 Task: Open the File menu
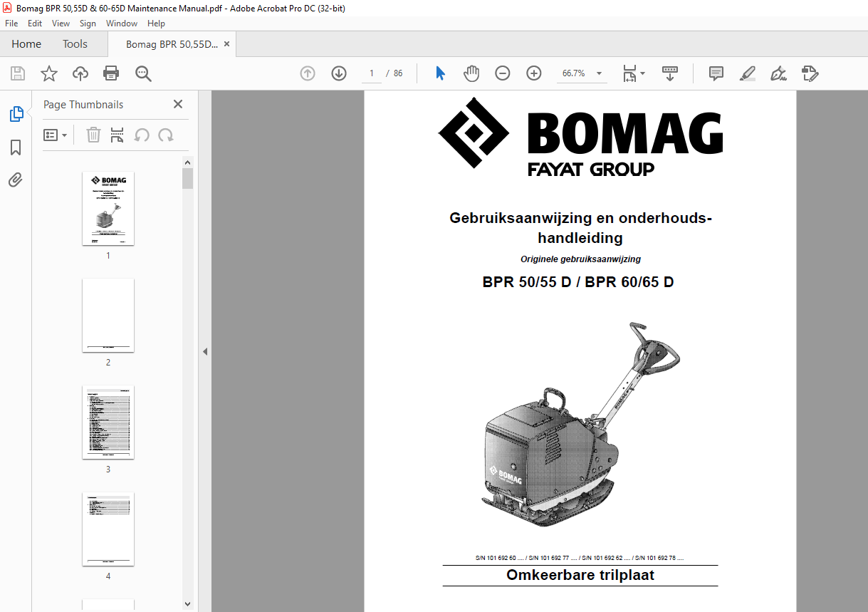11,24
